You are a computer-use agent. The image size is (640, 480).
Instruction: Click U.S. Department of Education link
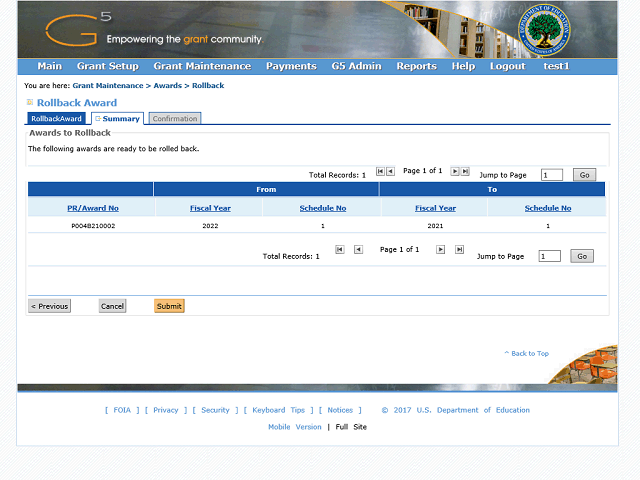[473, 410]
